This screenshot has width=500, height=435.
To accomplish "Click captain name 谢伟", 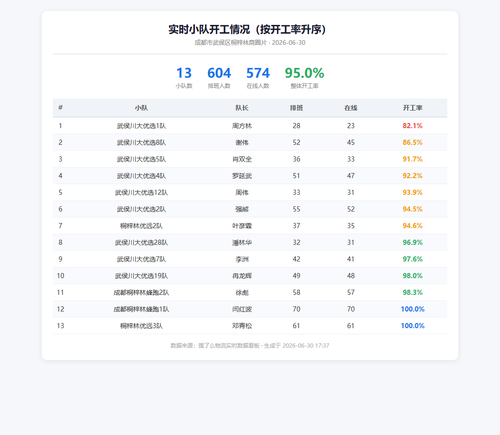I will tap(242, 143).
